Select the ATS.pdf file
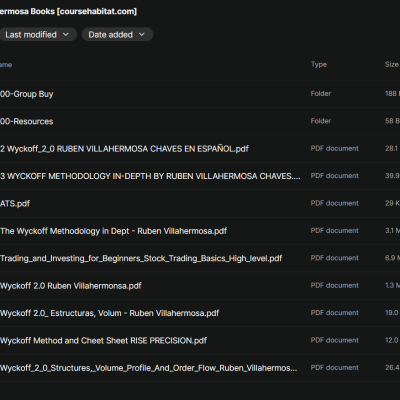Image resolution: width=400 pixels, height=400 pixels. [15, 203]
